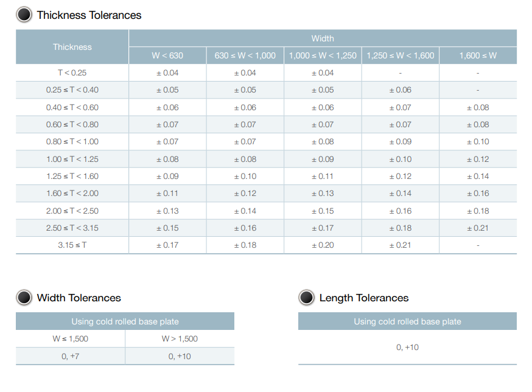Image resolution: width=532 pixels, height=392 pixels.
Task: Select the Width group header in thickness table
Action: pos(323,38)
